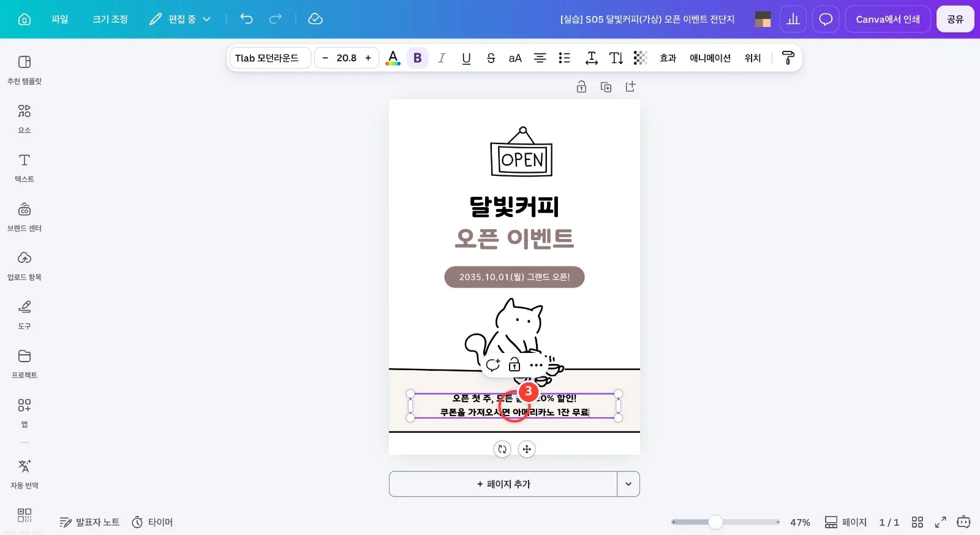980x535 pixels.
Task: Toggle bulleted list formatting
Action: tap(564, 58)
